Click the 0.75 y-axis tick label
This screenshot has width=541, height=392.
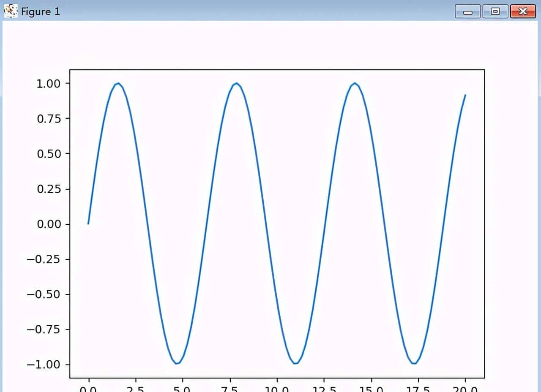(x=49, y=119)
